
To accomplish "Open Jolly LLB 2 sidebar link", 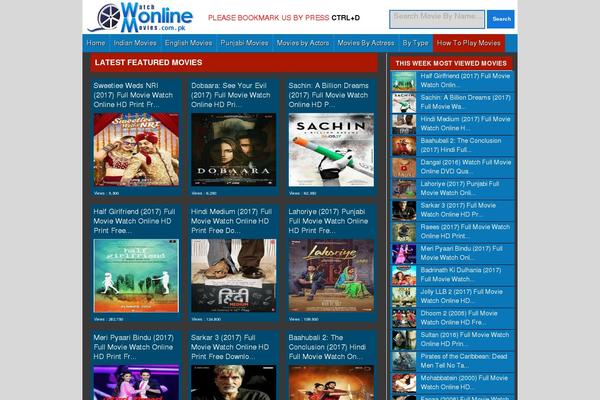I will (461, 296).
